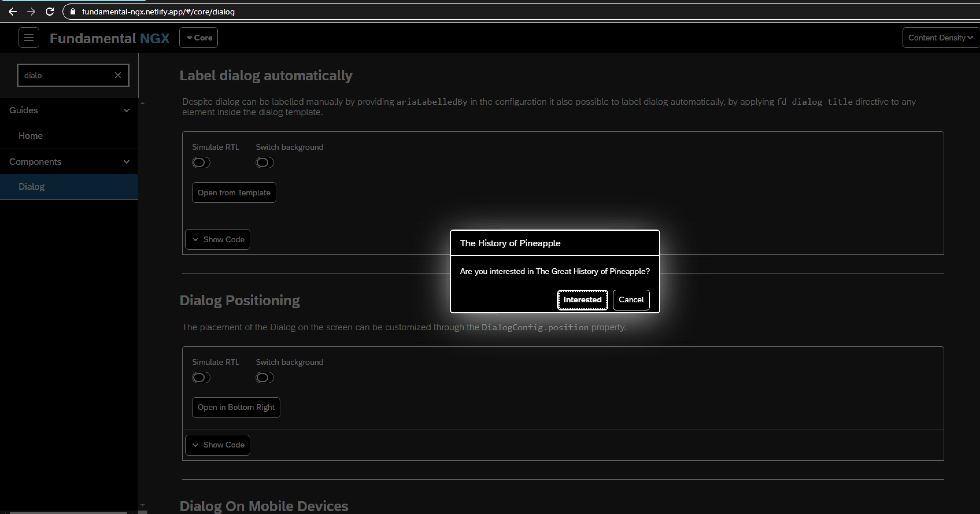Select Dialog in the sidebar
Viewport: 980px width, 514px height.
tap(32, 186)
